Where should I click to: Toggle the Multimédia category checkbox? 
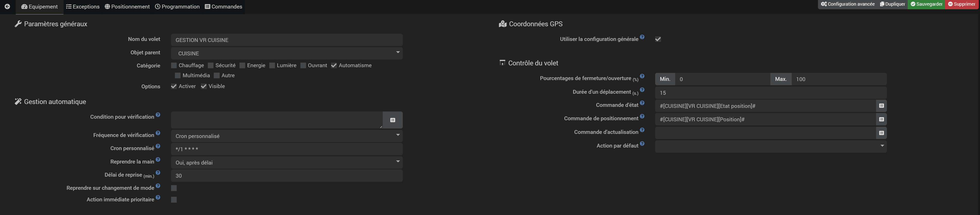point(178,75)
